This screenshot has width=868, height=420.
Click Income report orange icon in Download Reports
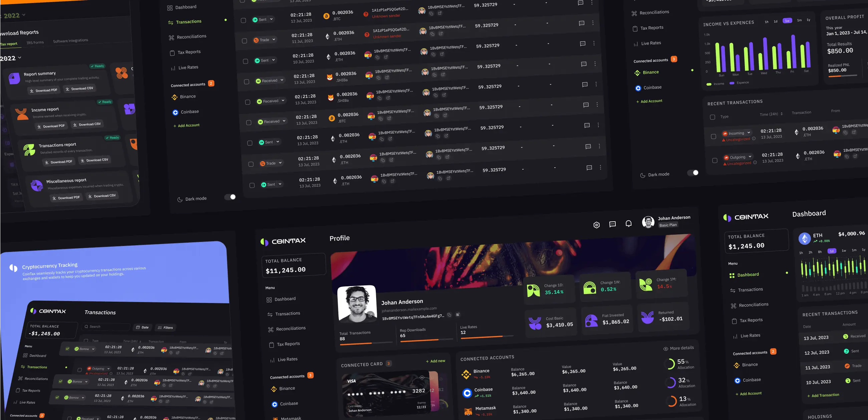tap(22, 114)
